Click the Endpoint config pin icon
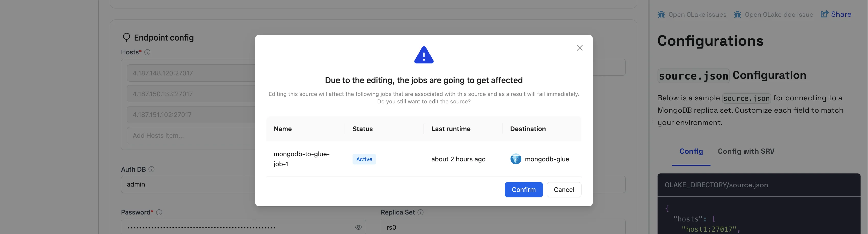868x234 pixels. click(126, 37)
